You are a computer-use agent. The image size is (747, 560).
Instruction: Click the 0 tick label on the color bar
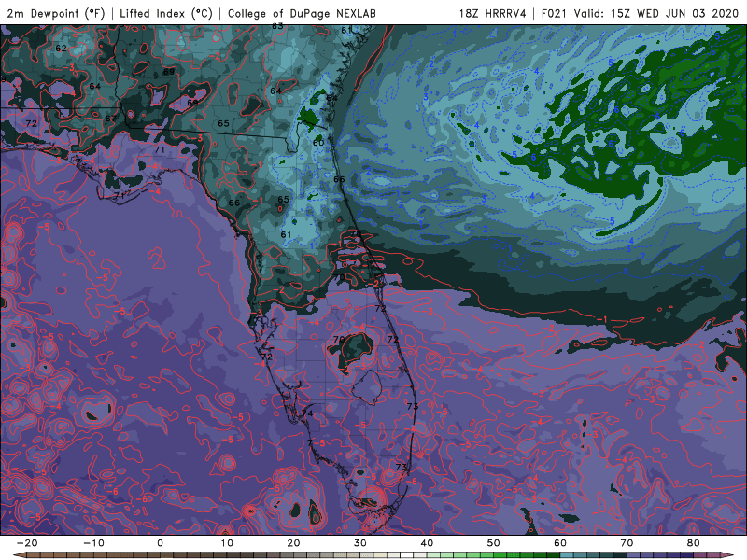tap(160, 543)
